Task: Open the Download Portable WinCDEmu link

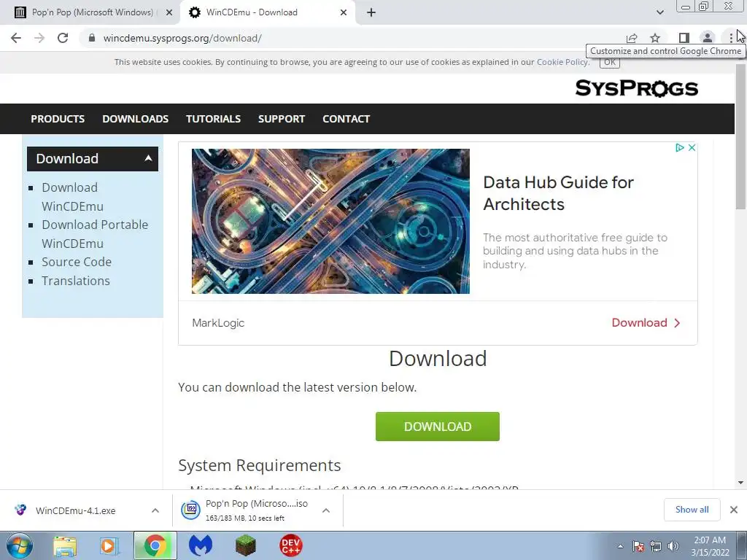Action: click(95, 234)
